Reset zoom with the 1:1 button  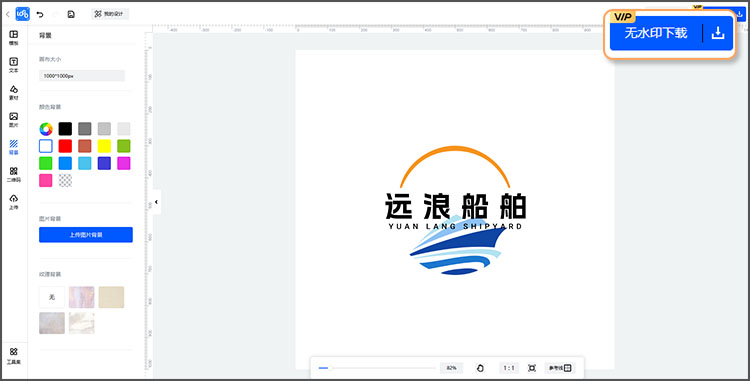[509, 368]
